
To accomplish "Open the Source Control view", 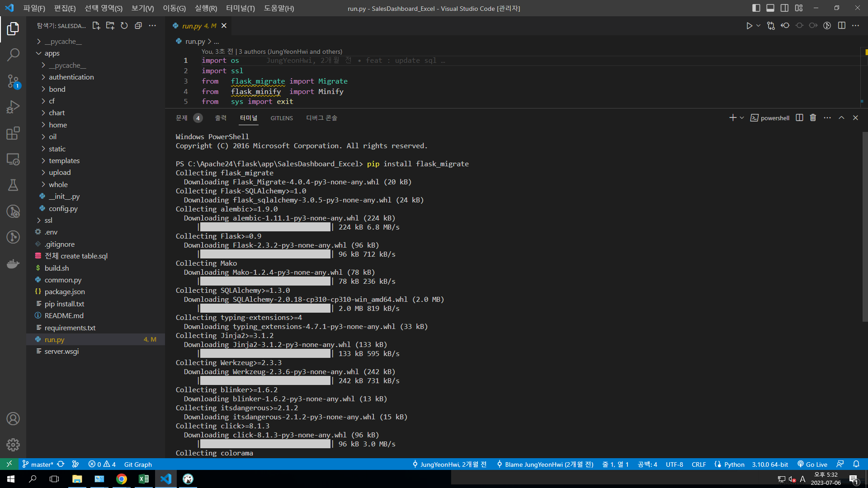I will click(13, 81).
